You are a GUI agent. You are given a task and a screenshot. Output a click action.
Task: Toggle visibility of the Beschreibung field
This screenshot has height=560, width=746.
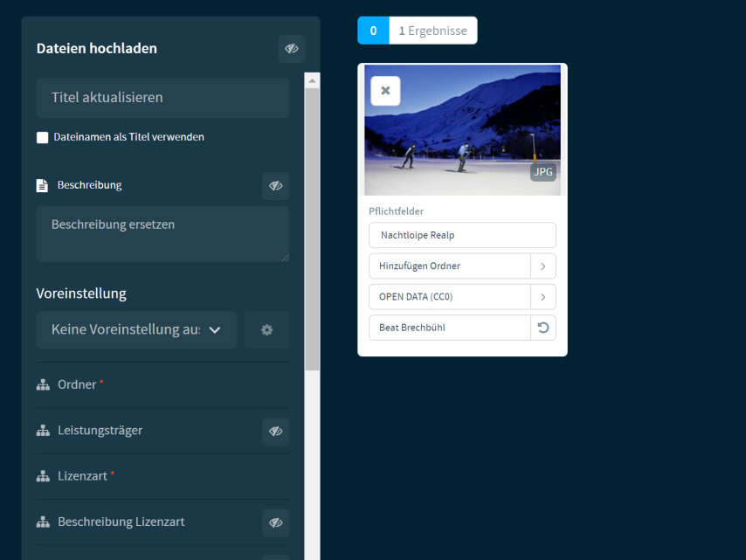pos(275,186)
